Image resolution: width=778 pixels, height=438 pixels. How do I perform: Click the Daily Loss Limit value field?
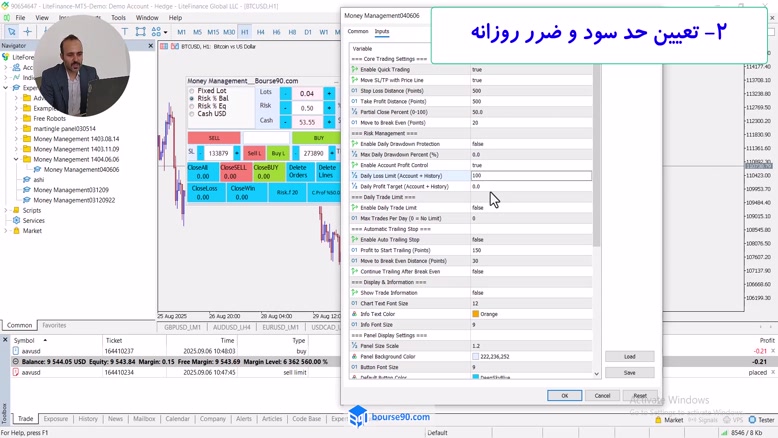coord(530,176)
